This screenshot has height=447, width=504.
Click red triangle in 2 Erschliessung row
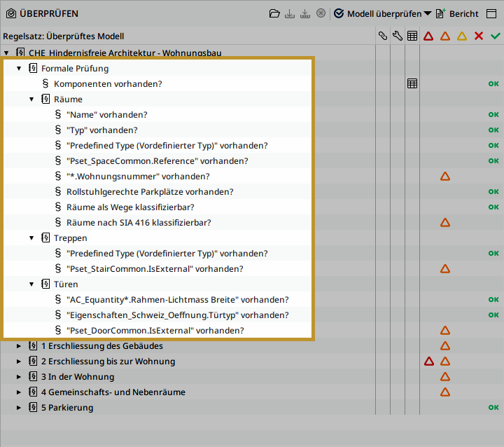click(x=429, y=362)
